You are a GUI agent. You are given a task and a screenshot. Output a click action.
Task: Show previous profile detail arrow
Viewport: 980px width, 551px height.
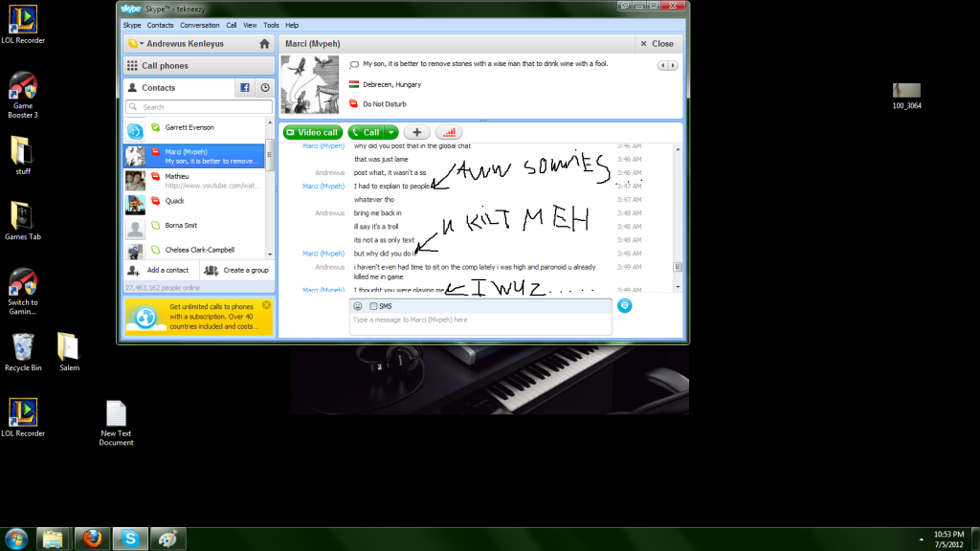click(662, 66)
